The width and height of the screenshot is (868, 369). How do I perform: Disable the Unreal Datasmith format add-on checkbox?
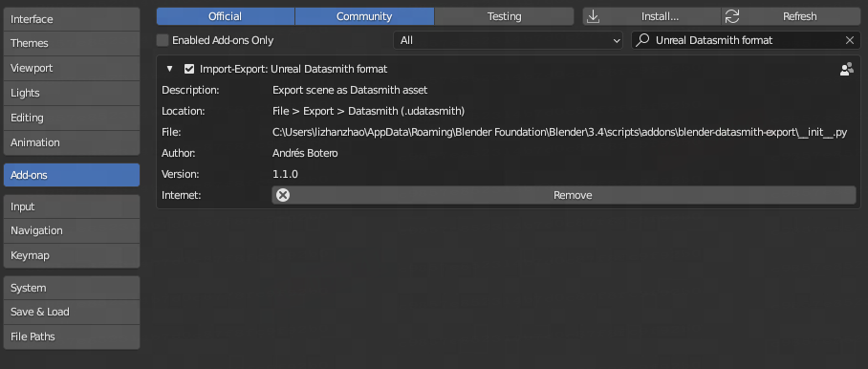click(x=189, y=69)
